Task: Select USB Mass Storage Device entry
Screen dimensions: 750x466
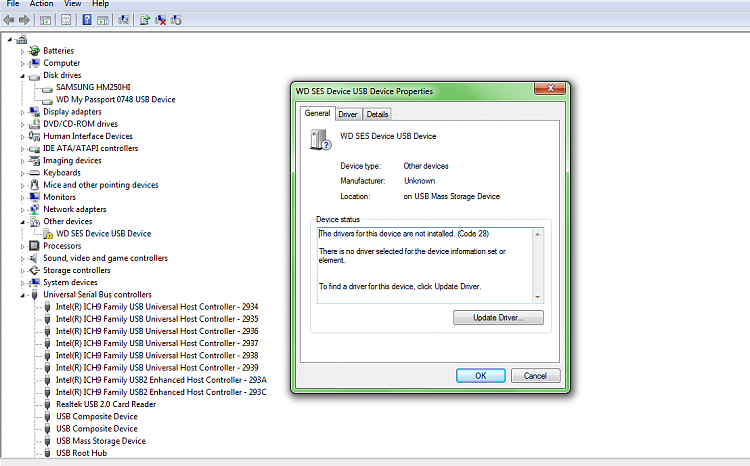Action: point(101,441)
